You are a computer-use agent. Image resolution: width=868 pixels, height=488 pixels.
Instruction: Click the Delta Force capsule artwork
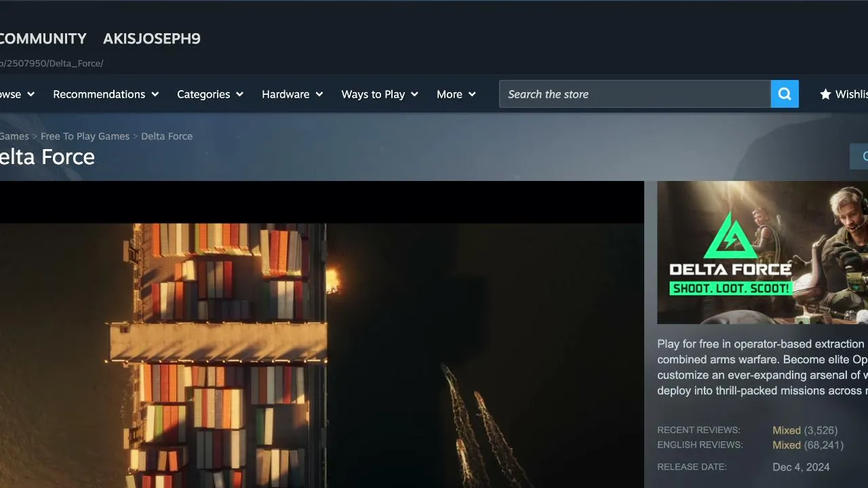point(762,252)
